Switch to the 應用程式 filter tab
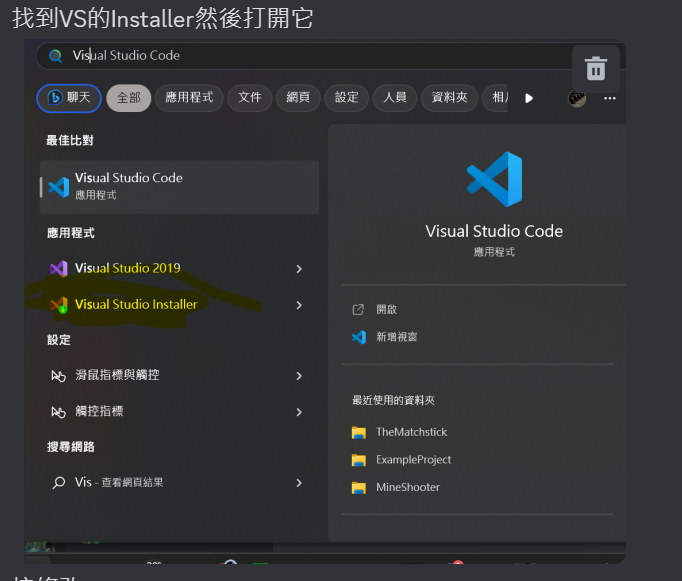682x581 pixels. tap(189, 98)
